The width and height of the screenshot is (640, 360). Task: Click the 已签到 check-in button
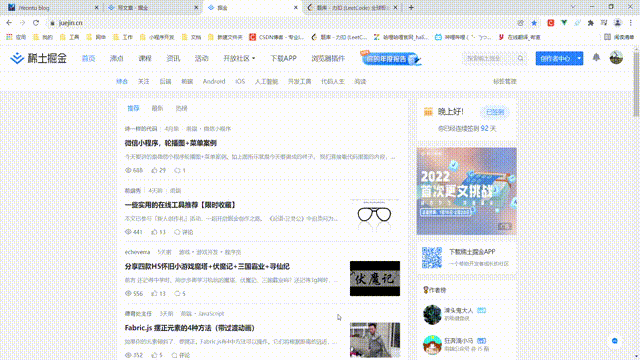pyautogui.click(x=495, y=112)
